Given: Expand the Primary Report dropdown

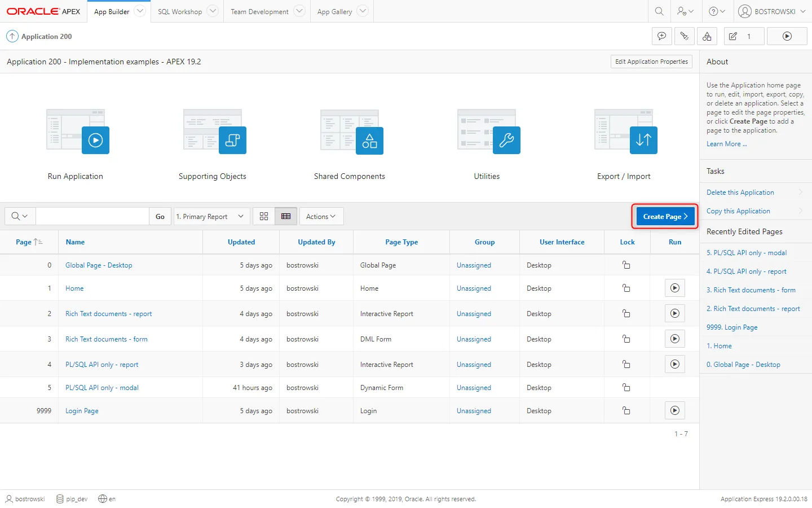Looking at the screenshot, I should pos(210,216).
